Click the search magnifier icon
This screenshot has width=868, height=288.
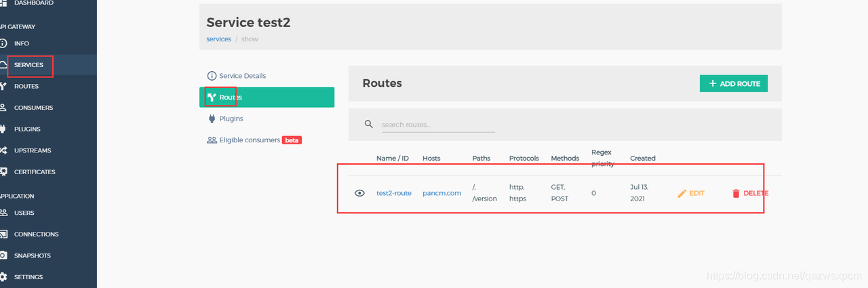click(x=369, y=124)
